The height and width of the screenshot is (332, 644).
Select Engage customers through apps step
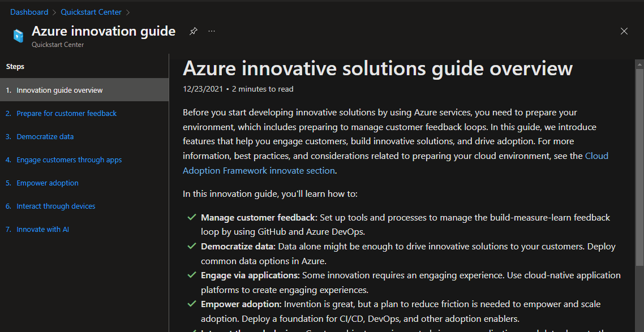[x=69, y=159]
